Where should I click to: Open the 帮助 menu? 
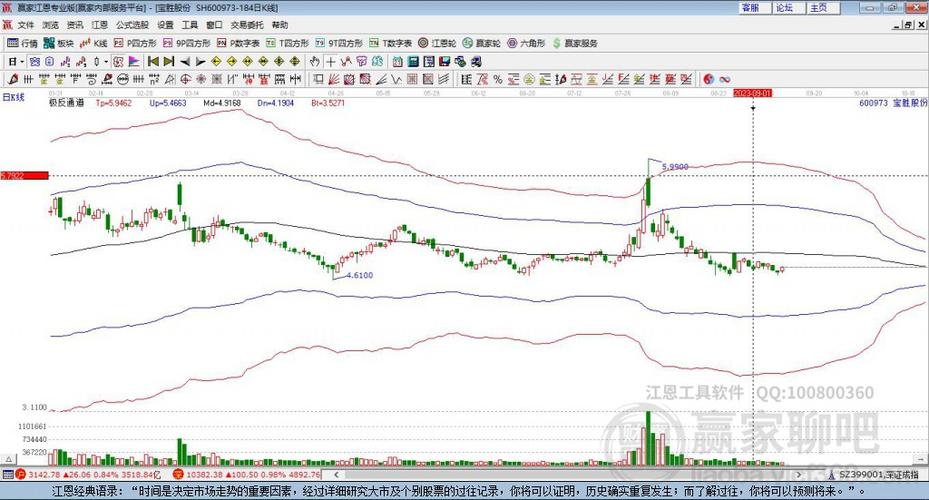point(280,25)
